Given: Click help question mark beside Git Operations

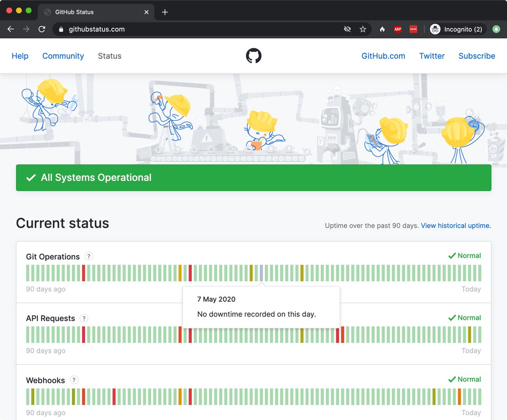Looking at the screenshot, I should point(88,256).
